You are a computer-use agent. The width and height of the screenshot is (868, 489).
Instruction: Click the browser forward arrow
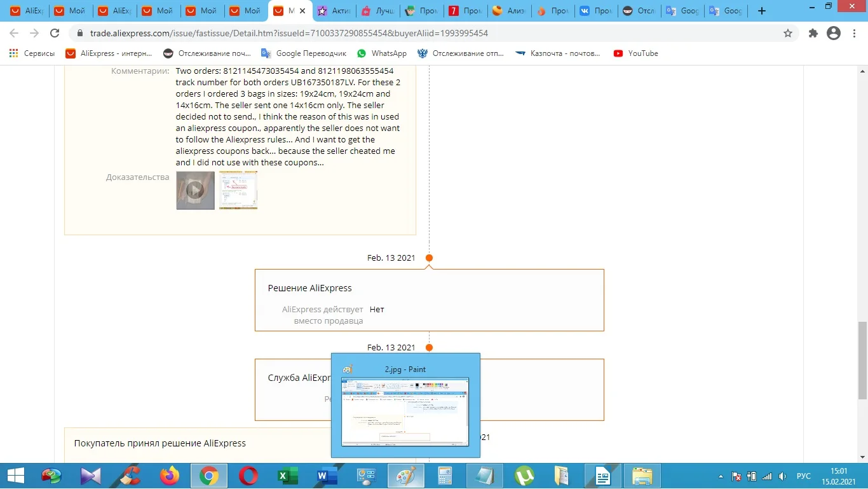click(x=34, y=33)
